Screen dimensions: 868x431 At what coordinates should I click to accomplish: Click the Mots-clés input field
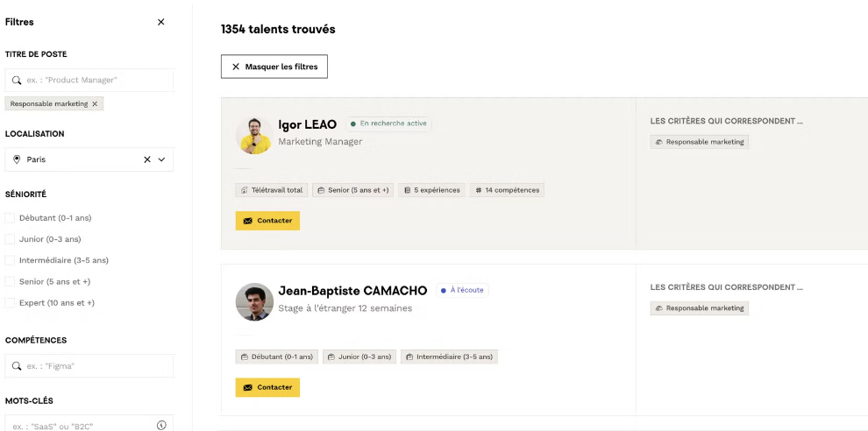[x=83, y=425]
